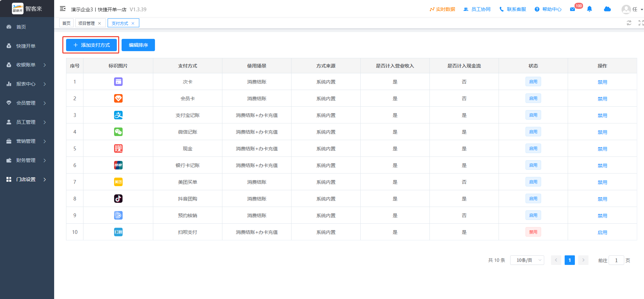This screenshot has height=299, width=644.
Task: Click the 扫呗支付 icon
Action: tap(118, 232)
